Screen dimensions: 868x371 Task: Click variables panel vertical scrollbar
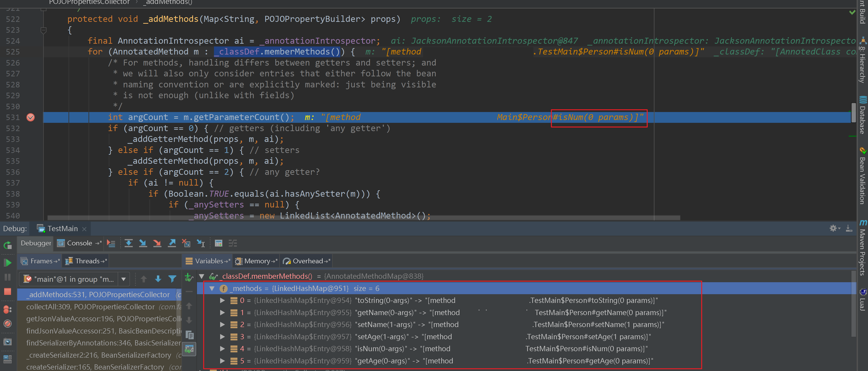(x=853, y=304)
